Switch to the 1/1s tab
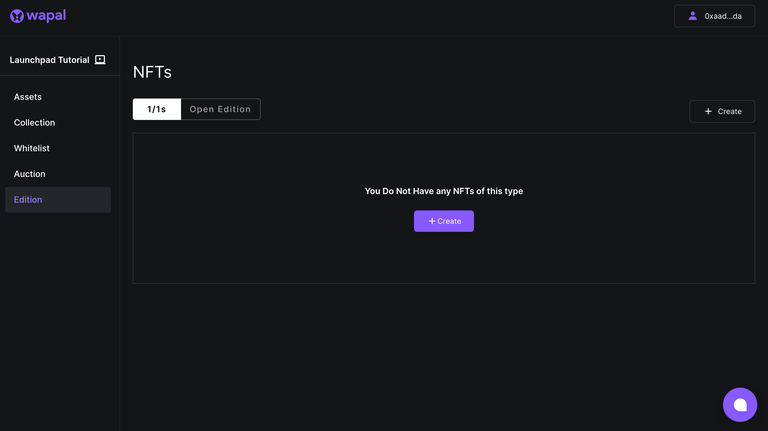The image size is (768, 431). [x=157, y=109]
